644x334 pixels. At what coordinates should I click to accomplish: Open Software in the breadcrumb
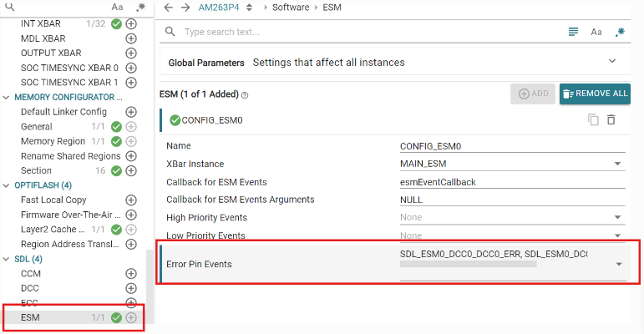pos(291,8)
